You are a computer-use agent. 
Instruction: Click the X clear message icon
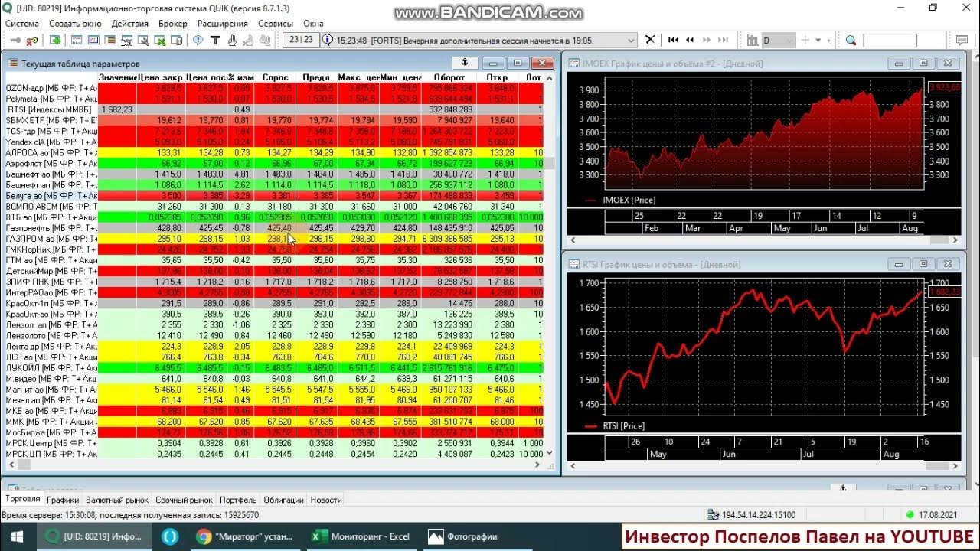(650, 40)
